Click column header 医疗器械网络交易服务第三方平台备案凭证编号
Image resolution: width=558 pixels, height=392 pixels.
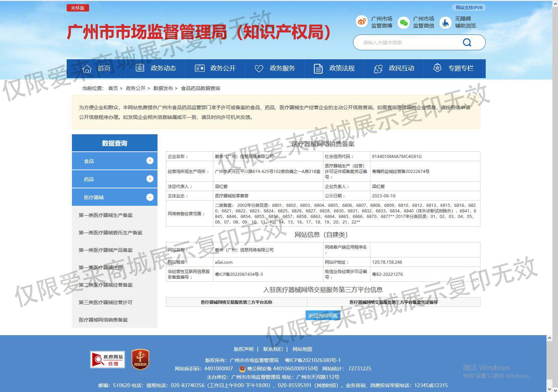(394, 302)
